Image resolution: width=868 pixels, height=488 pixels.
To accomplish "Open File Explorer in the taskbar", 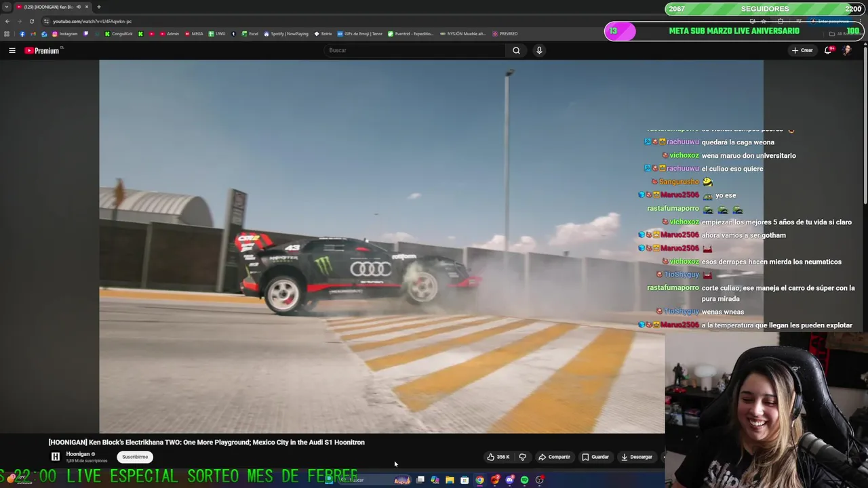I will tap(450, 480).
